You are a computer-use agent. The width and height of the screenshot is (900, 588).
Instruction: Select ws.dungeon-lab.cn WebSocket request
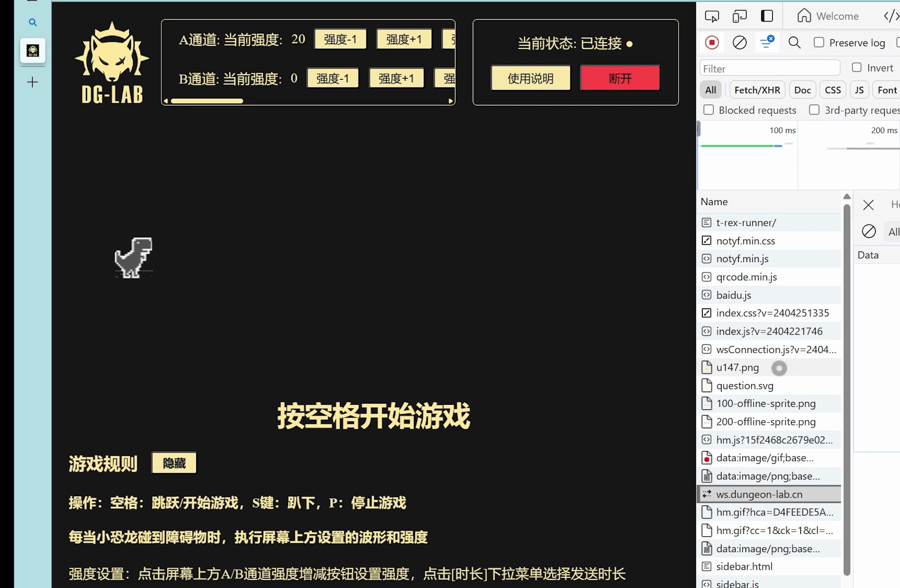(x=769, y=494)
